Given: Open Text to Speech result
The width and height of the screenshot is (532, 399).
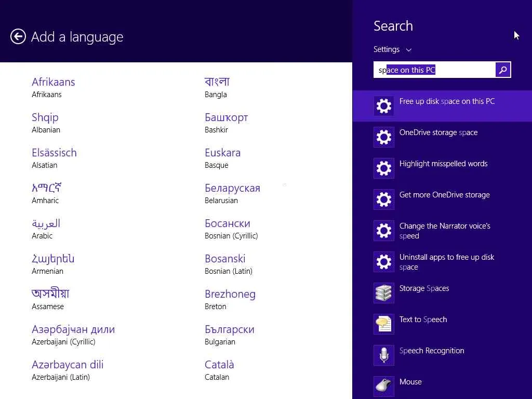Looking at the screenshot, I should click(x=443, y=325).
